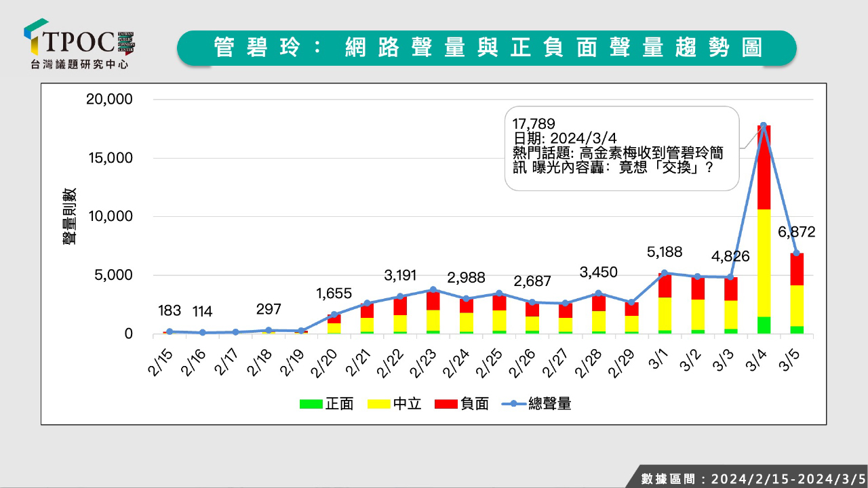Select the 2/23 stacked bar
This screenshot has width=868, height=488.
pos(433,312)
